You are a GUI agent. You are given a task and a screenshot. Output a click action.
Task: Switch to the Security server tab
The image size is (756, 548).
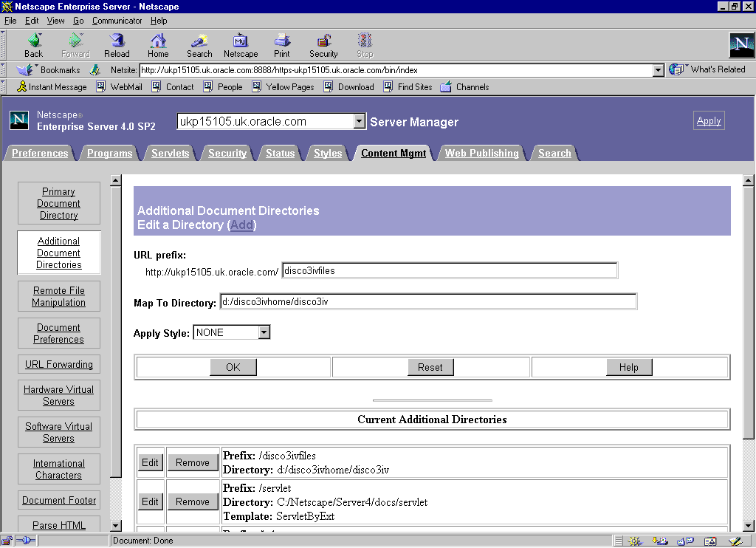coord(227,153)
